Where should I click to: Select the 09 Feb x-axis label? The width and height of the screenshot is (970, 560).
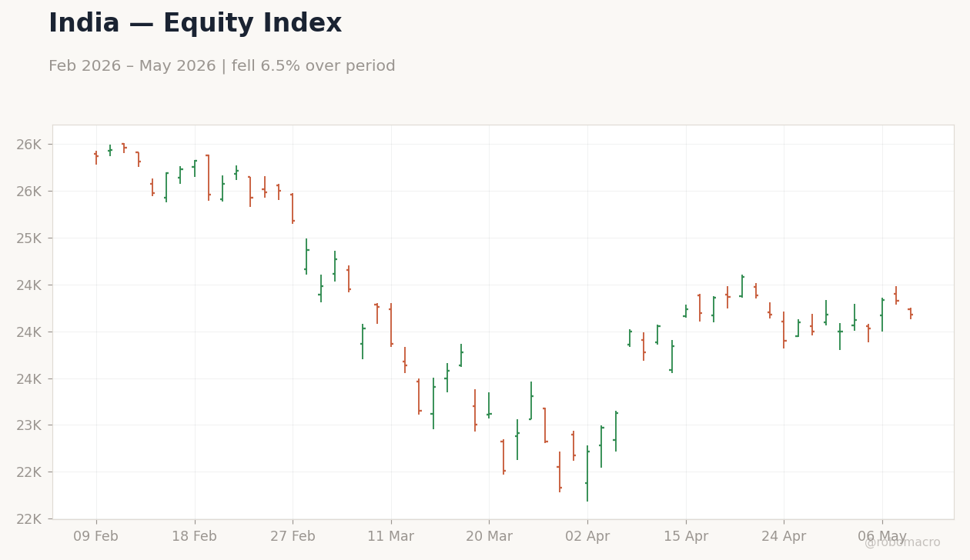pos(96,537)
